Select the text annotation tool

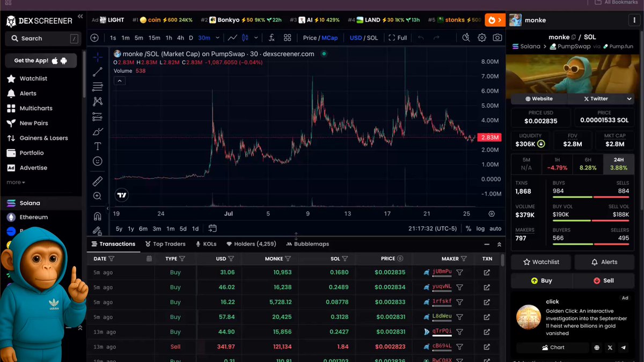pyautogui.click(x=98, y=146)
